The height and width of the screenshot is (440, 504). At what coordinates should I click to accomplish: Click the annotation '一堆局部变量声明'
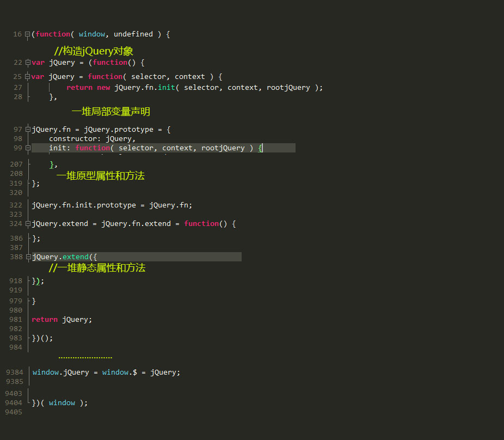111,111
